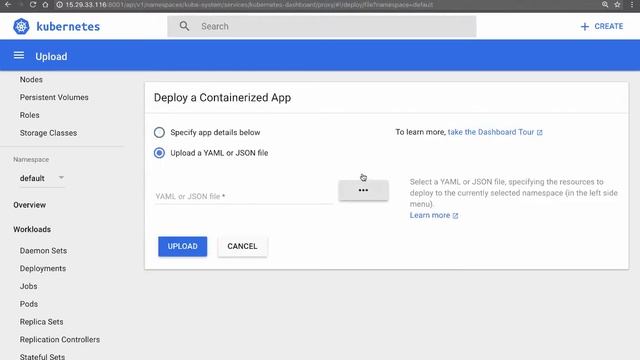Viewport: 640px width, 360px height.
Task: Click the Kubernetes logo icon
Action: tap(21, 27)
